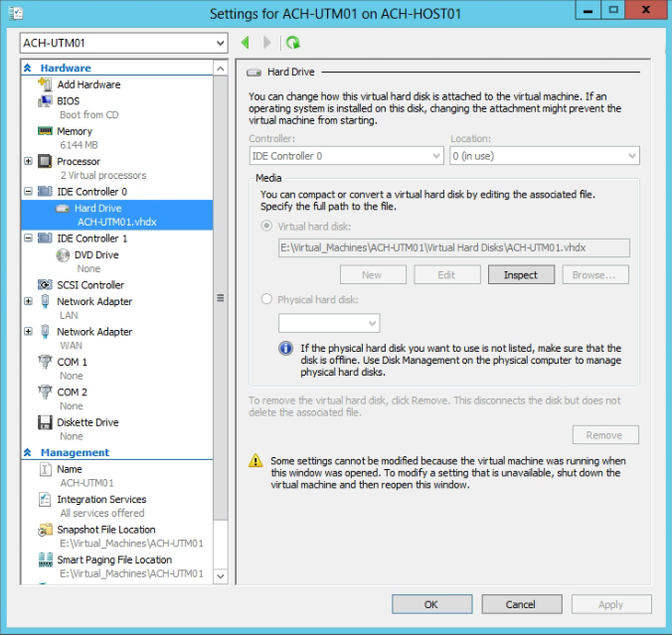Screen dimensions: 672x636
Task: Click the virtual hard disk path field
Action: pyautogui.click(x=454, y=247)
